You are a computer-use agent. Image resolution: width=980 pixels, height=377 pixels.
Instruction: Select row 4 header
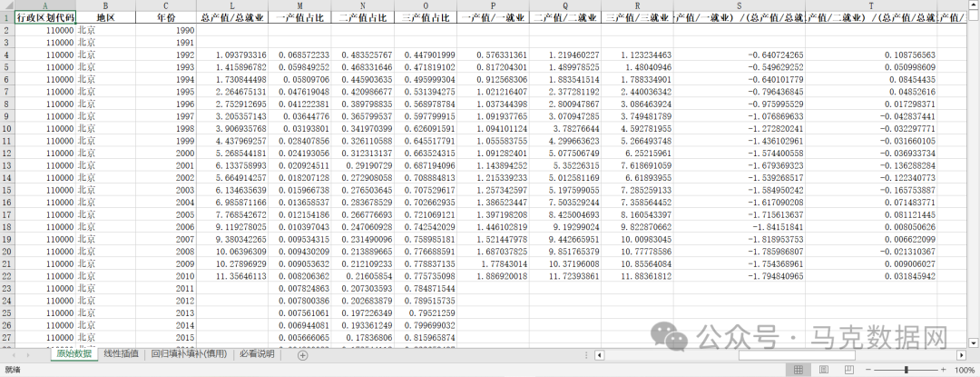[7, 55]
